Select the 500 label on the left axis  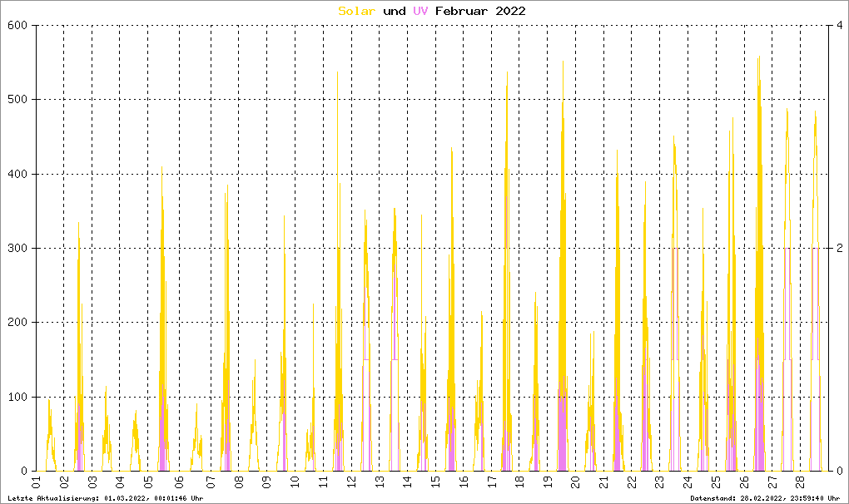pyautogui.click(x=18, y=100)
